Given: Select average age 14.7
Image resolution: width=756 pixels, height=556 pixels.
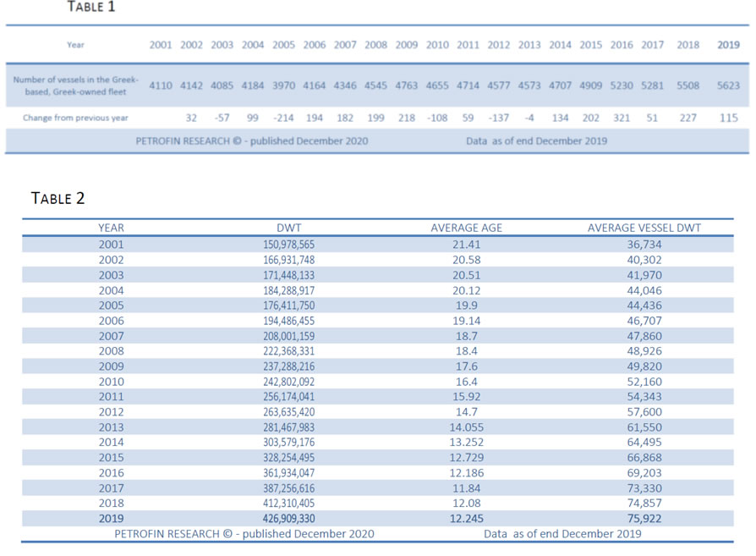Looking at the screenshot, I should click(x=466, y=412).
